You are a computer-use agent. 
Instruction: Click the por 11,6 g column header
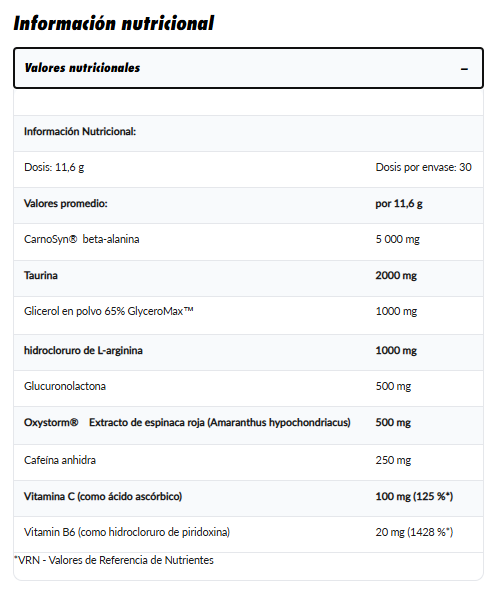click(399, 203)
